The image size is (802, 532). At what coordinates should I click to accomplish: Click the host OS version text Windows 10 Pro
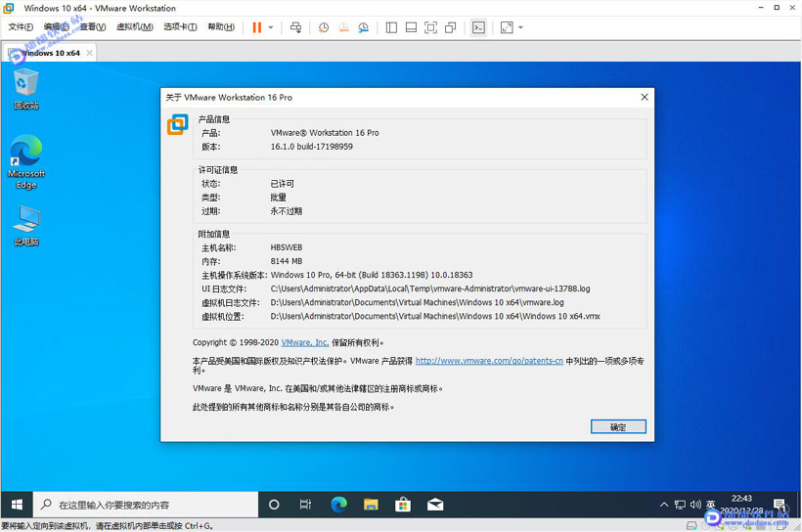pos(372,275)
